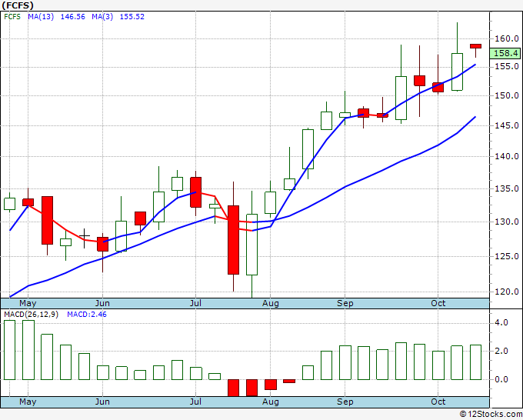Click the 0.0 MACD axis label

[x=501, y=379]
